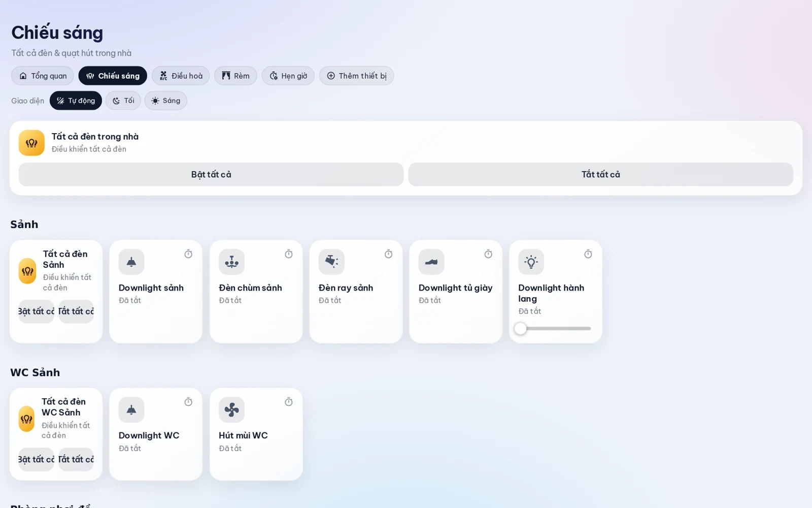Screen dimensions: 812x508
Task: Click the Downlight WC lamp icon
Action: [x=131, y=410]
